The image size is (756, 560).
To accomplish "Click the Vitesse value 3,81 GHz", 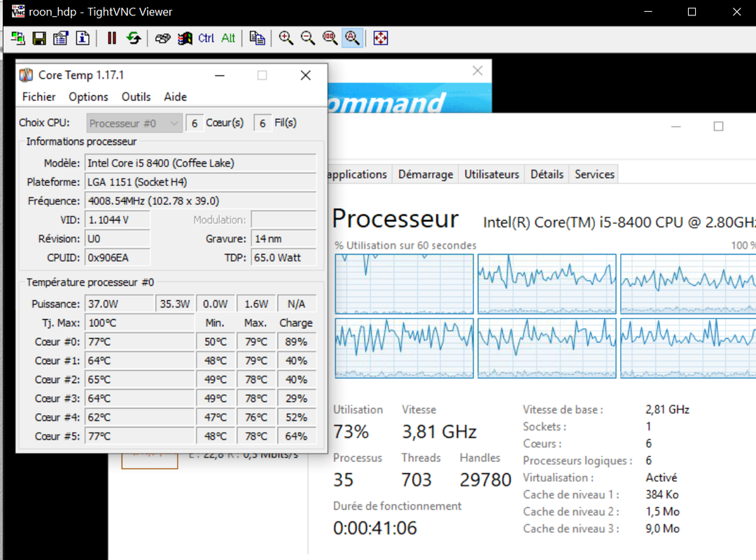I will point(439,432).
